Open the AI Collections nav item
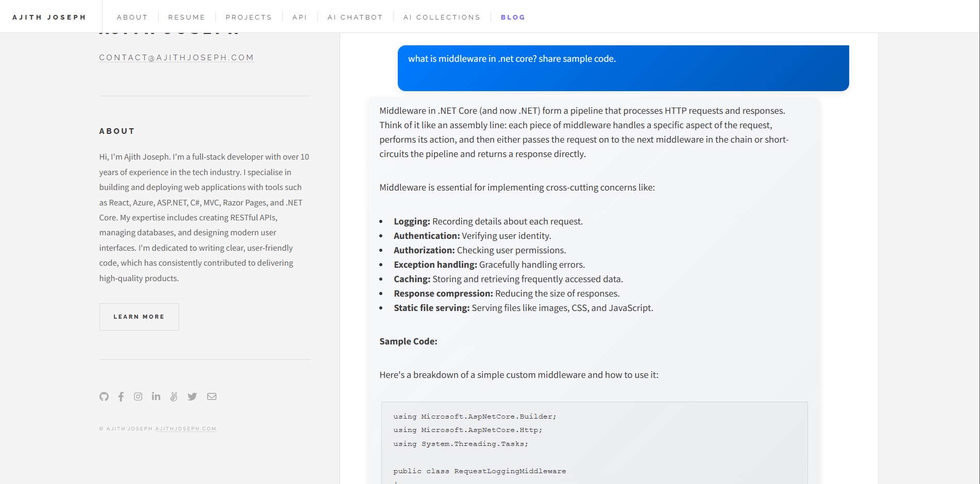The image size is (980, 484). [442, 17]
